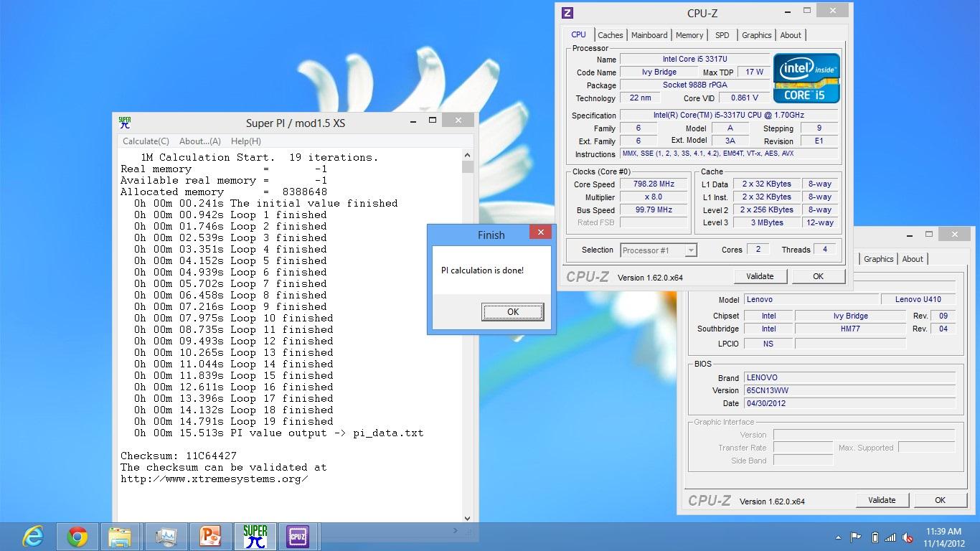Image resolution: width=980 pixels, height=551 pixels.
Task: Click the Name field Intel Core i5 3317U
Action: pos(694,59)
